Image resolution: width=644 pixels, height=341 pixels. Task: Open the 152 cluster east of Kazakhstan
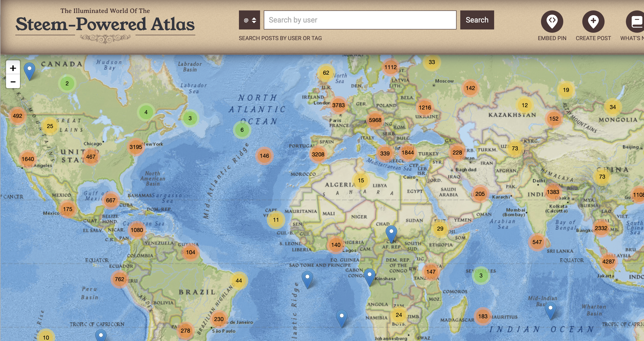(554, 119)
